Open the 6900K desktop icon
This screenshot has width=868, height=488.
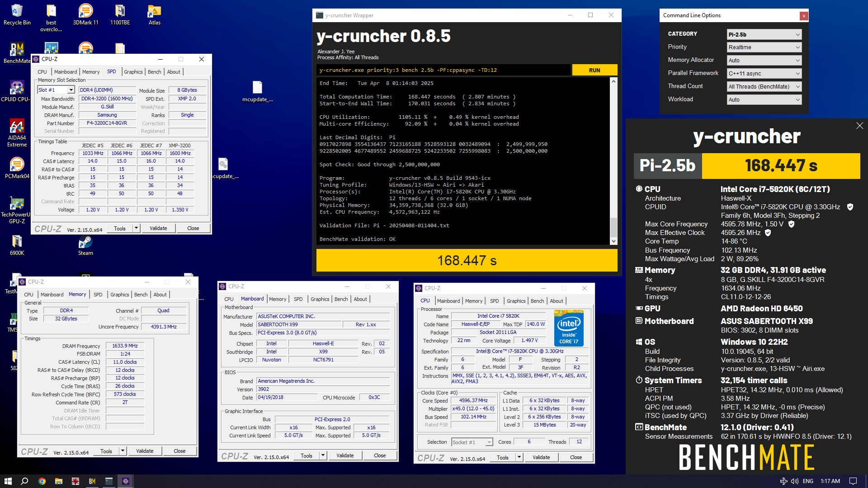pyautogui.click(x=17, y=245)
